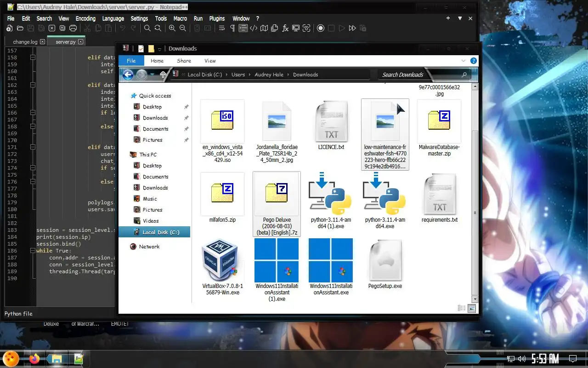Click Local Disk (C:) breadcrumb in address bar
The image size is (588, 368).
205,75
